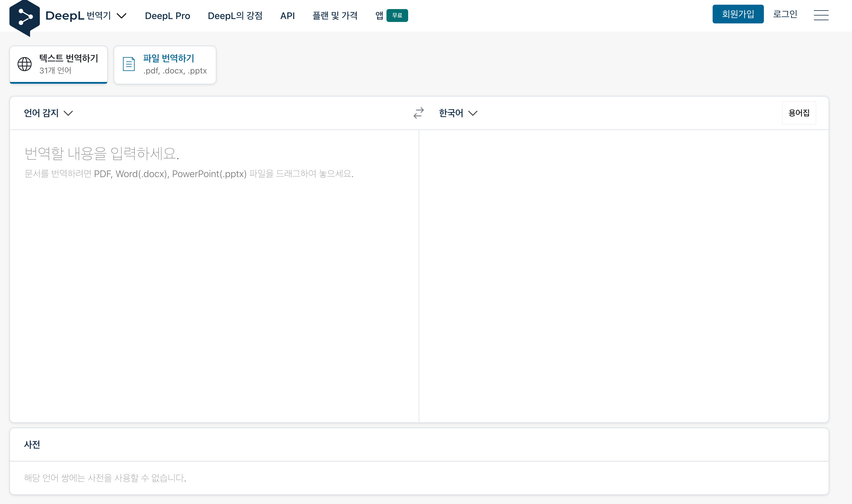Image resolution: width=852 pixels, height=504 pixels.
Task: Open the 한국어 target language dropdown
Action: pyautogui.click(x=458, y=113)
